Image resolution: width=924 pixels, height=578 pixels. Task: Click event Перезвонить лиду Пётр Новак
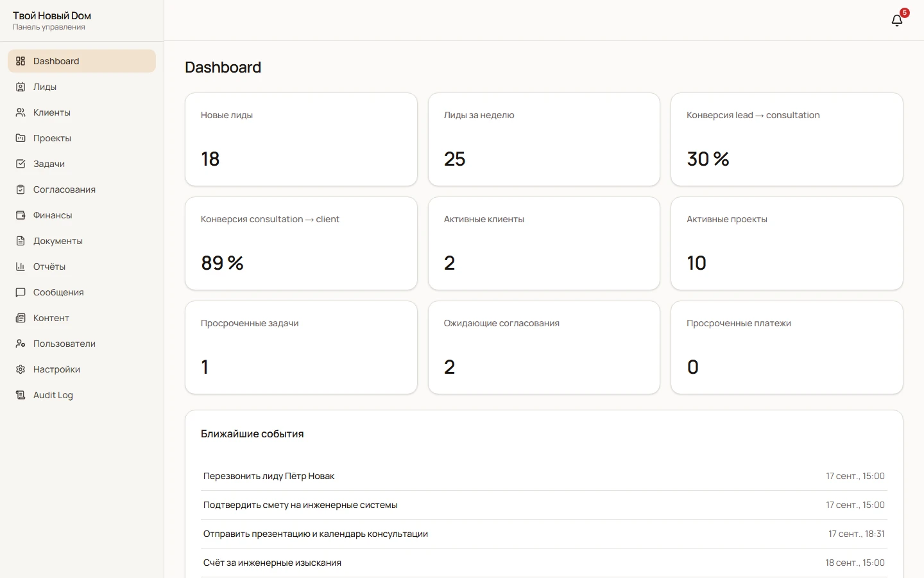click(x=544, y=476)
